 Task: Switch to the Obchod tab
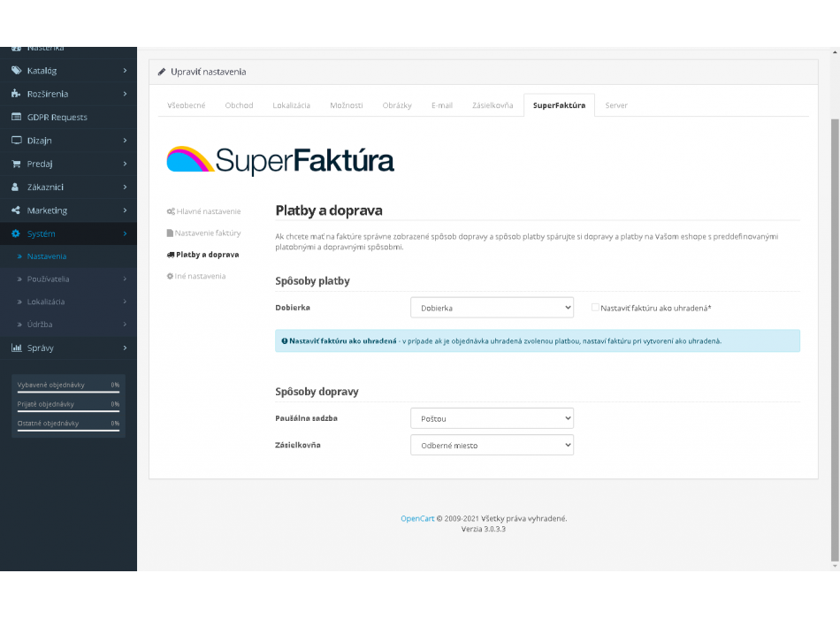click(x=239, y=105)
